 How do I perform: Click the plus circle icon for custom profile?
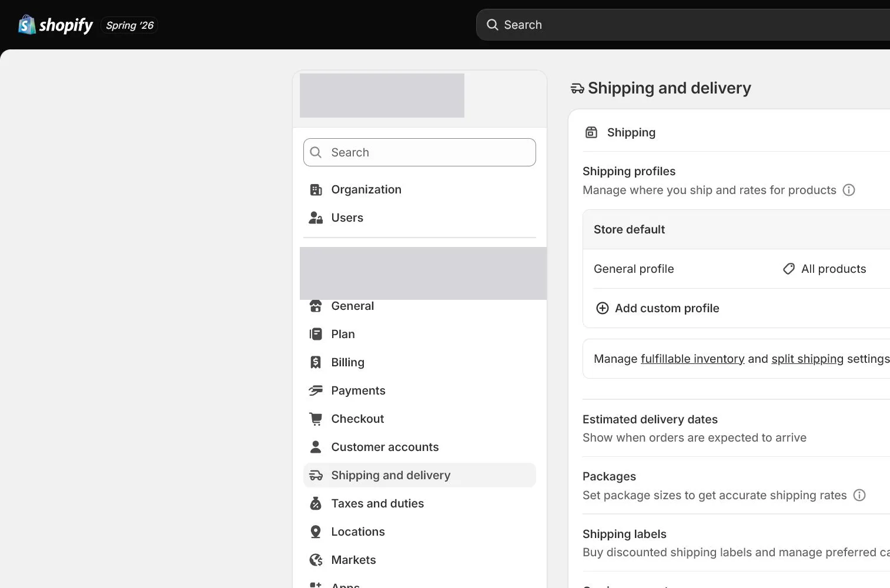coord(603,308)
